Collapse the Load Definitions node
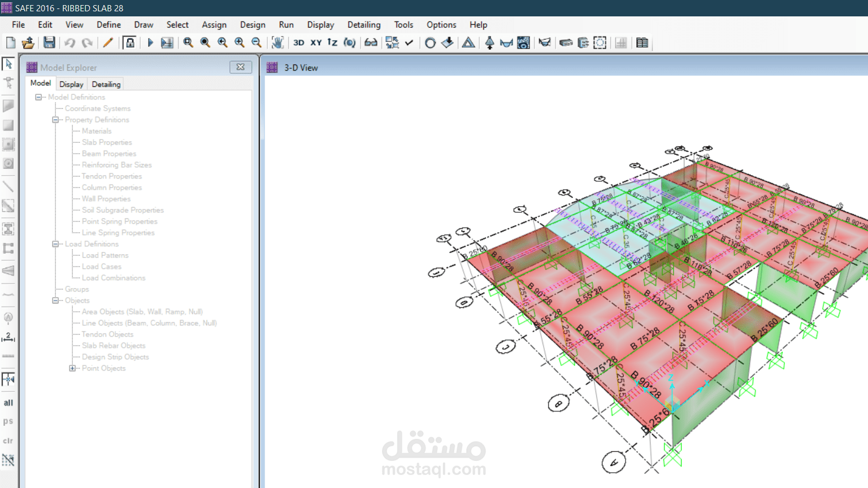The height and width of the screenshot is (488, 868). 55,244
